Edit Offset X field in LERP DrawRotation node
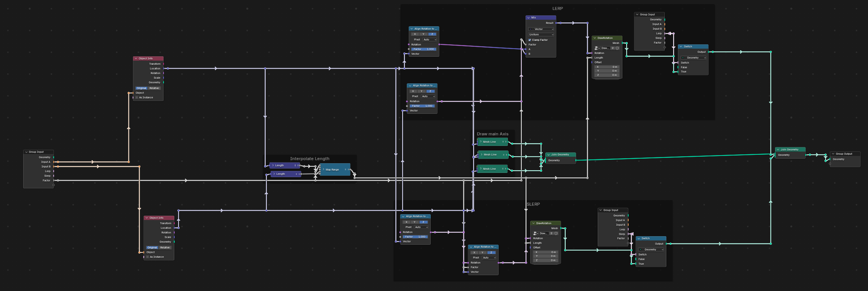868x291 pixels. (607, 67)
